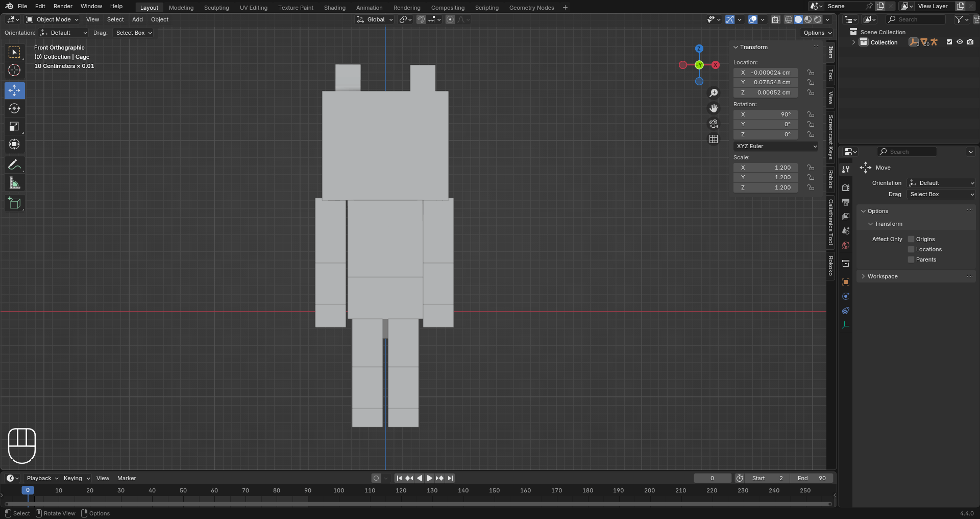Open the Render menu

point(63,6)
